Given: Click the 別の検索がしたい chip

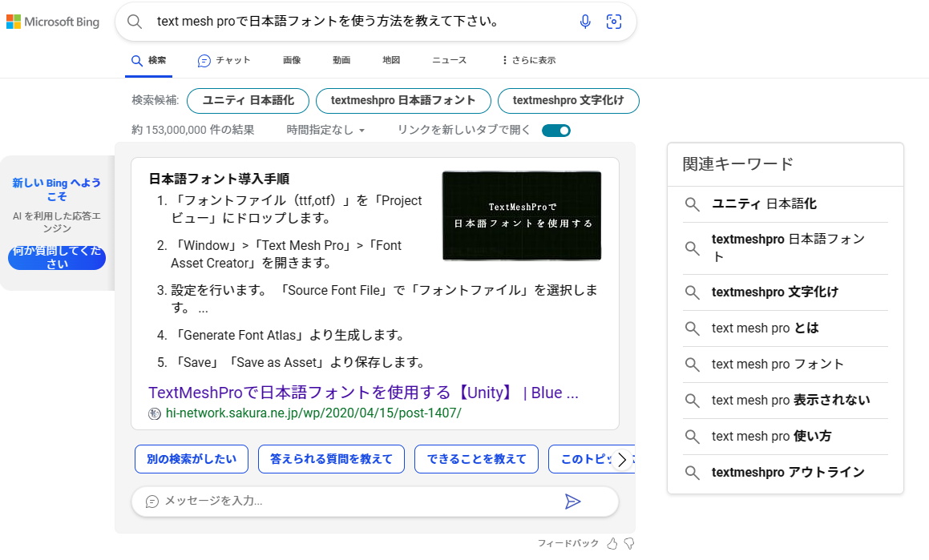Looking at the screenshot, I should (192, 459).
